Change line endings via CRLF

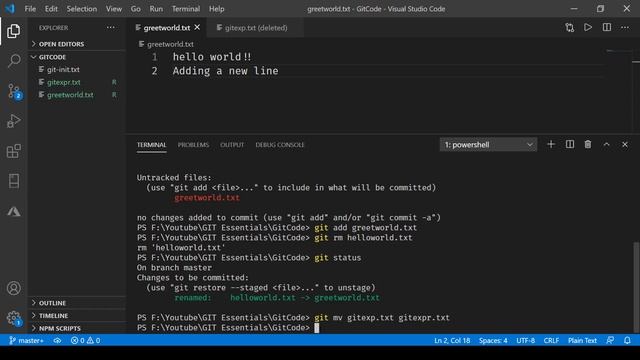point(551,340)
